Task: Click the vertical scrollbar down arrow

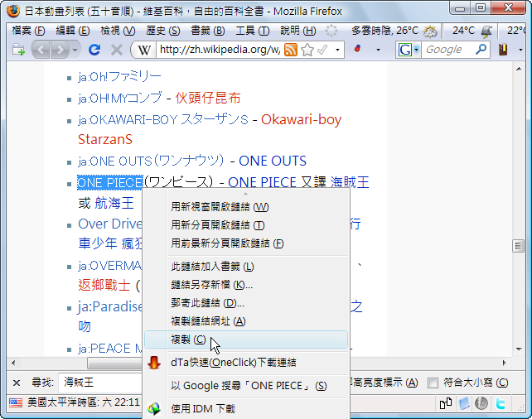Action: (x=519, y=349)
